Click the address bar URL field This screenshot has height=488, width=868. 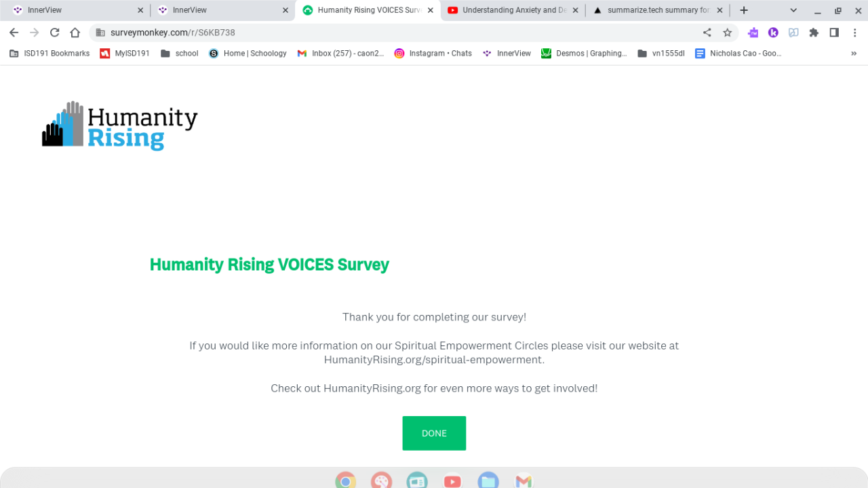point(393,33)
